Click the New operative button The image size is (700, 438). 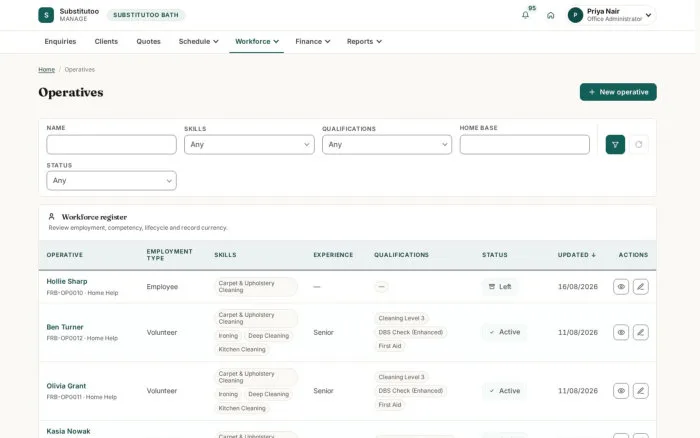click(618, 92)
